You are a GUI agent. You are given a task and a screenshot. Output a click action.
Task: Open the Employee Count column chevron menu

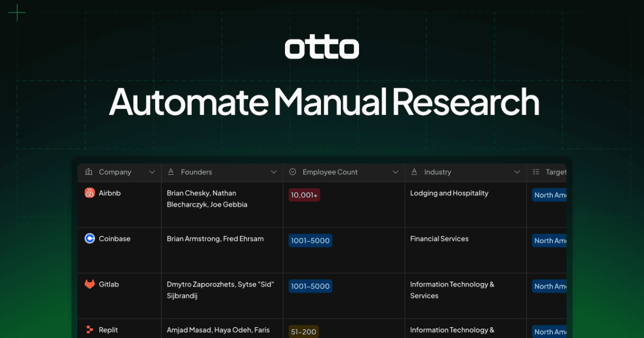(395, 172)
